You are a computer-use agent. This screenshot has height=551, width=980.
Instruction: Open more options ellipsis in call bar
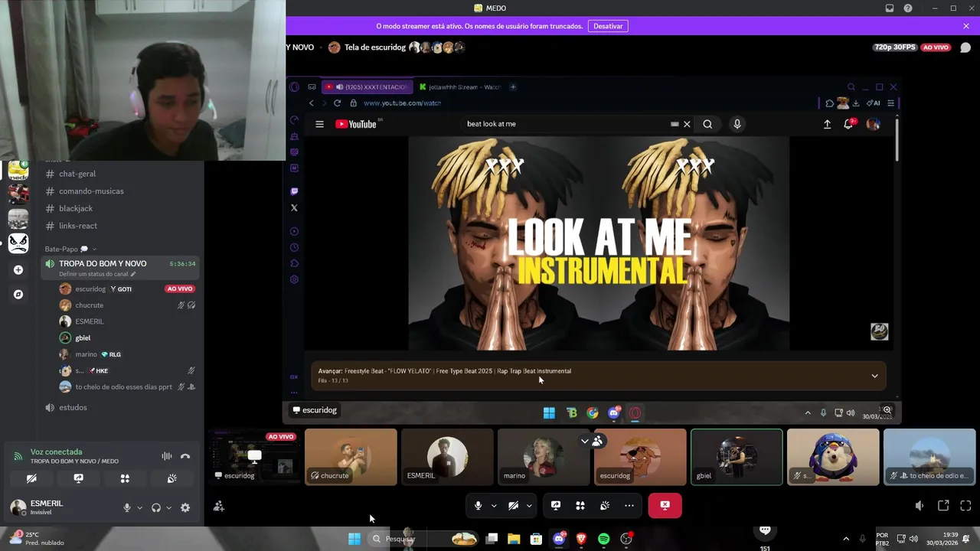629,505
